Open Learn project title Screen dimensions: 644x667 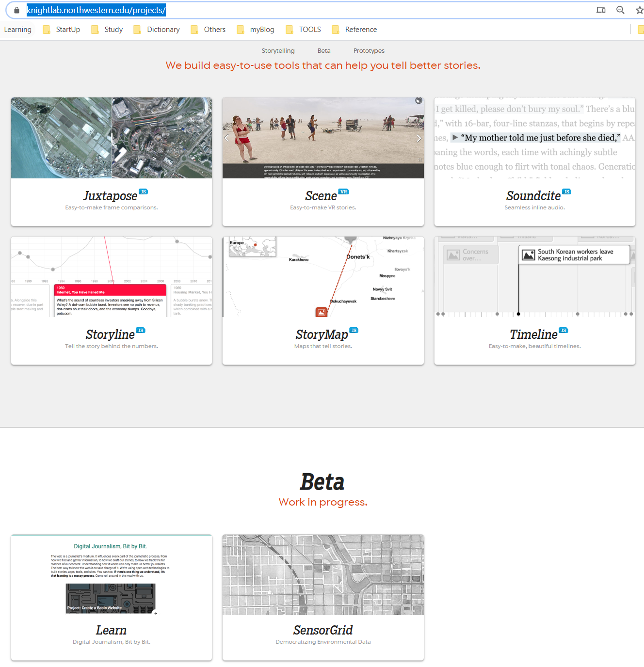pyautogui.click(x=111, y=630)
